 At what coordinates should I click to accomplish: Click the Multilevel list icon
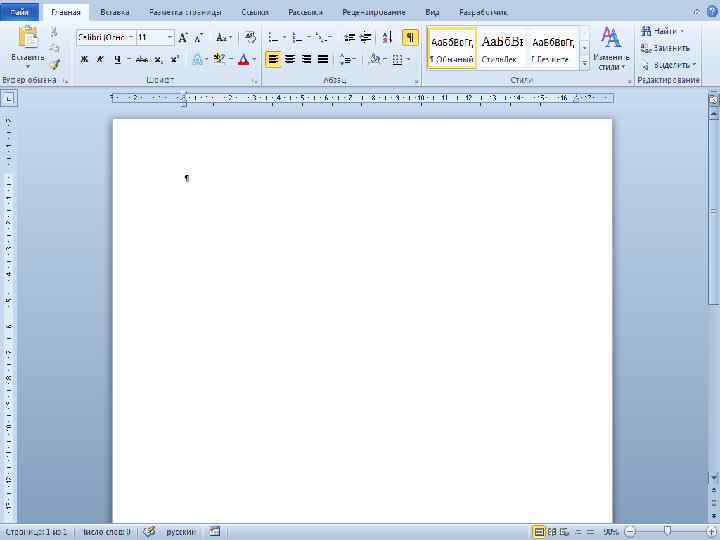[x=321, y=38]
